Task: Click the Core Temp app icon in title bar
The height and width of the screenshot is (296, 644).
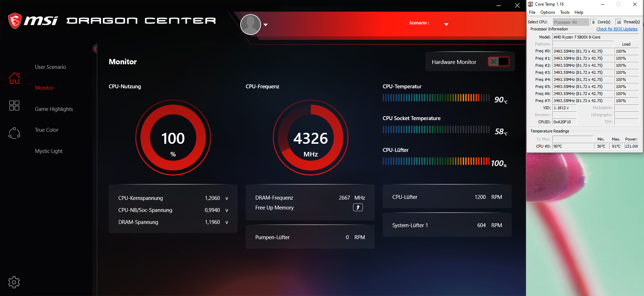Action: pos(530,4)
